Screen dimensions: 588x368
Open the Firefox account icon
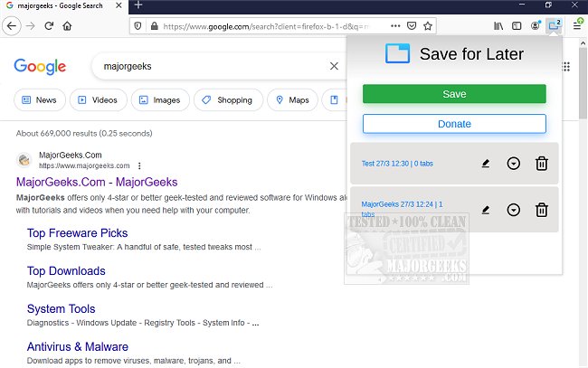(x=536, y=25)
